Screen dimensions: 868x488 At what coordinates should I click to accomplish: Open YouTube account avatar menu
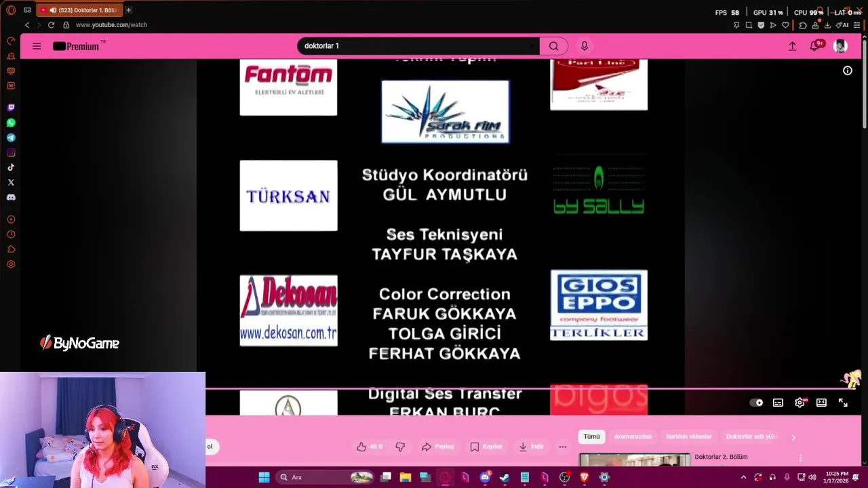(x=840, y=45)
